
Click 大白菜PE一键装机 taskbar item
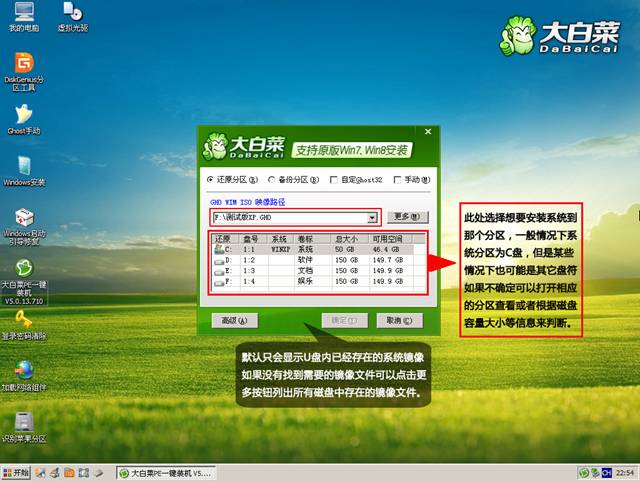[162, 472]
